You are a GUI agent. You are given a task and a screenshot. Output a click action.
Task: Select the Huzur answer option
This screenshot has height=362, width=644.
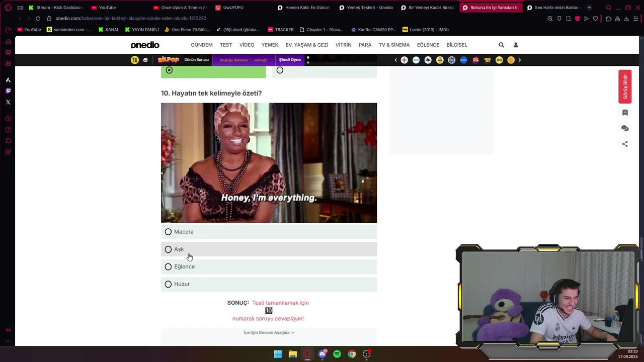[x=269, y=284]
